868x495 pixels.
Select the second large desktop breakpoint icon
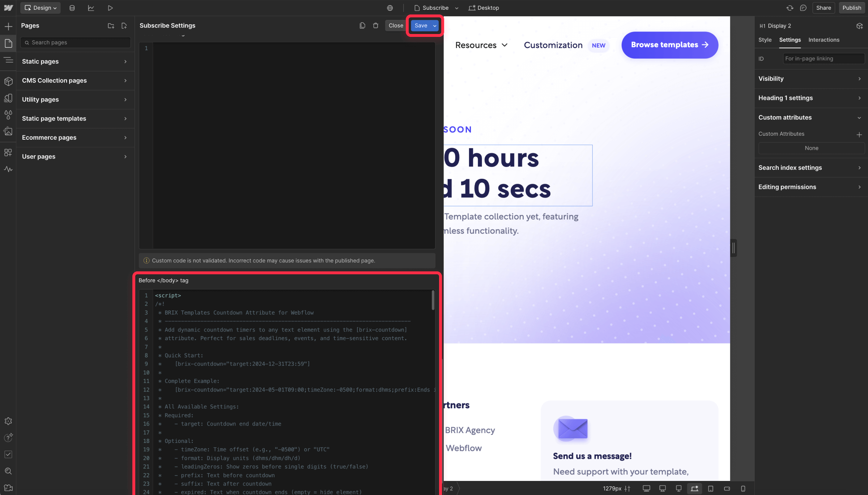[x=663, y=488]
